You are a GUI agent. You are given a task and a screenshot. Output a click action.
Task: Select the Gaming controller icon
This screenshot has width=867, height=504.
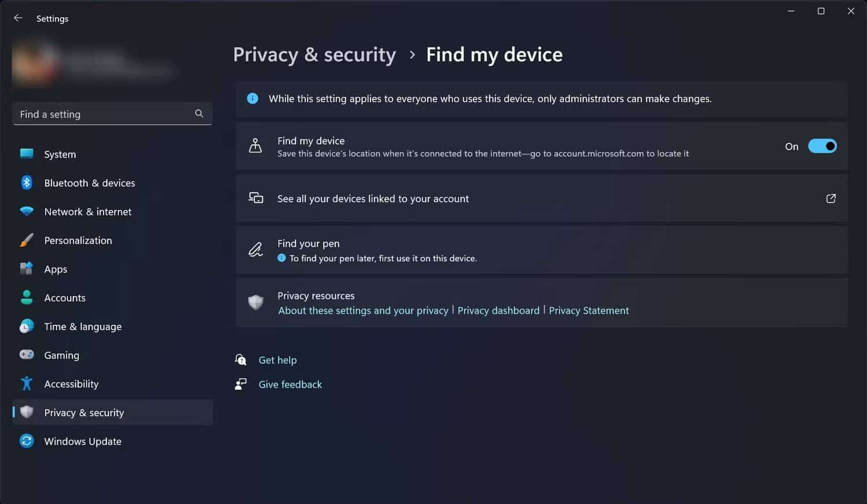[x=27, y=355]
